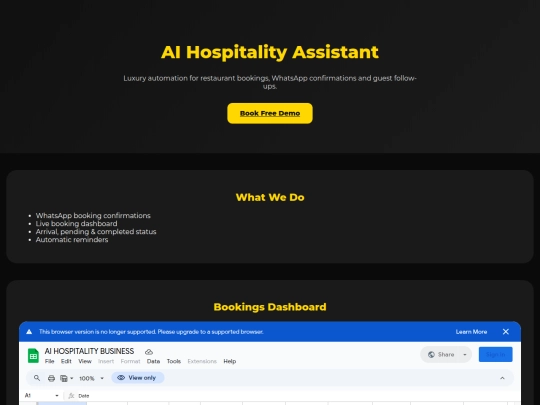The width and height of the screenshot is (540, 405).
Task: Open the Data menu
Action: [153, 361]
